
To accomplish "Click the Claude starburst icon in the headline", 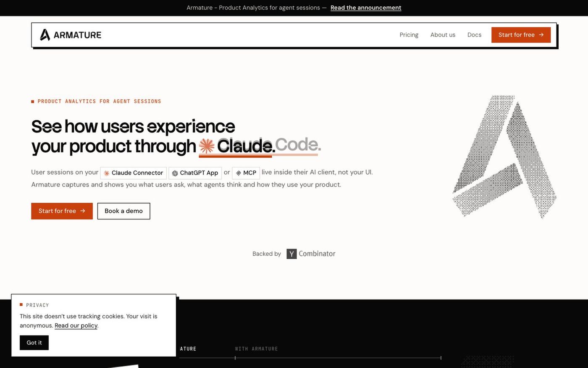I will click(x=207, y=146).
